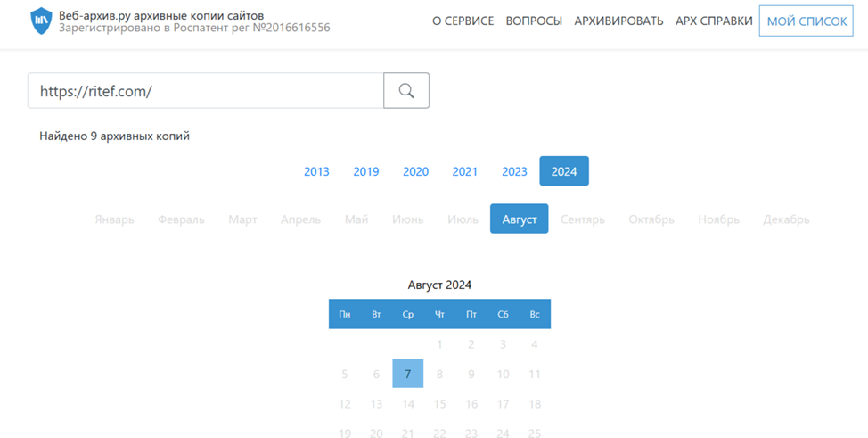
Task: Open the О СЕРВИСЕ menu item
Action: (x=463, y=21)
